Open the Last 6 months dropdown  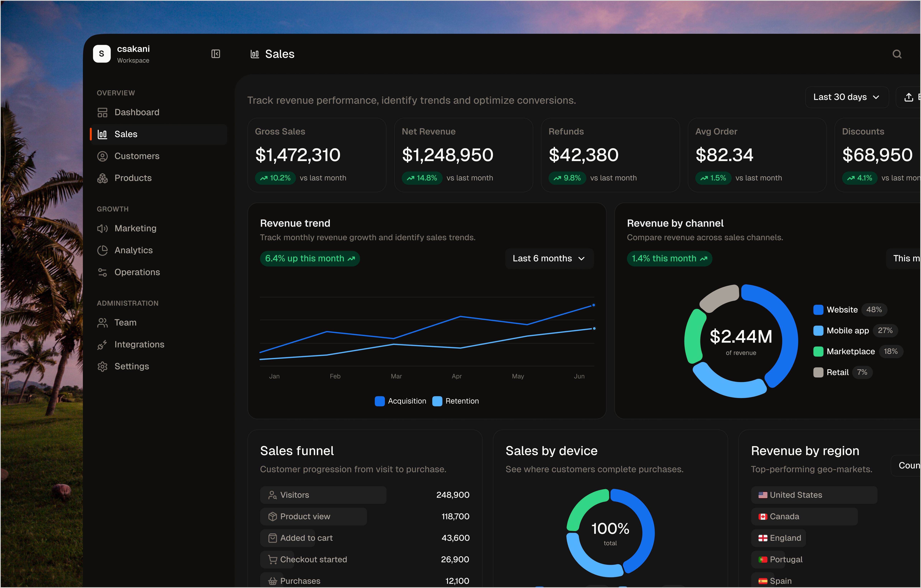[549, 259]
